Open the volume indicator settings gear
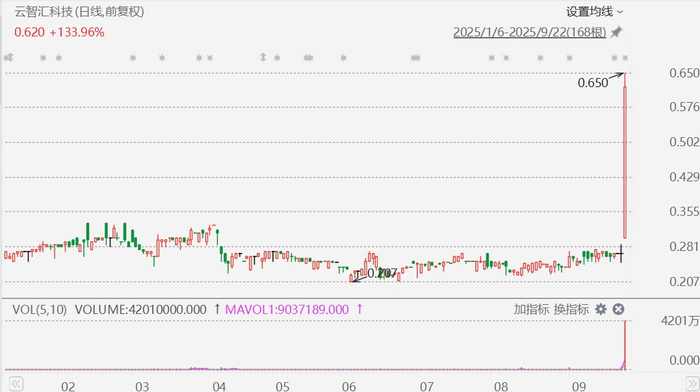 pos(601,309)
